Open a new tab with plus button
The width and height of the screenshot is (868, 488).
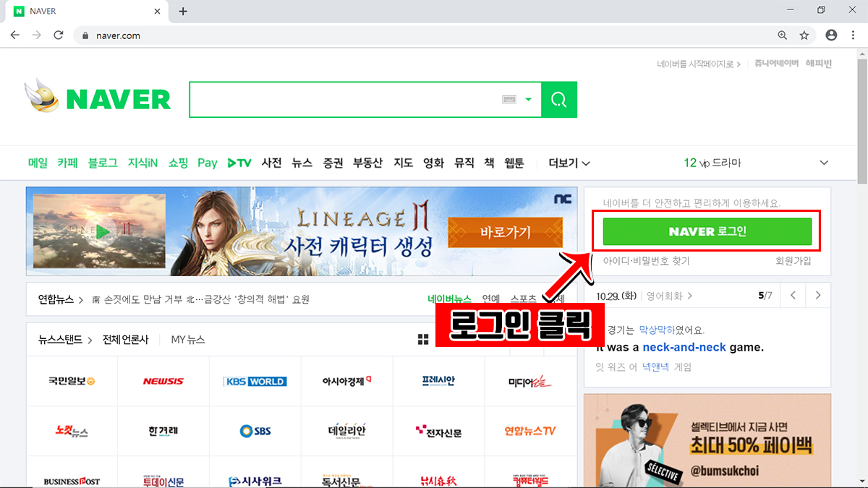[x=183, y=11]
